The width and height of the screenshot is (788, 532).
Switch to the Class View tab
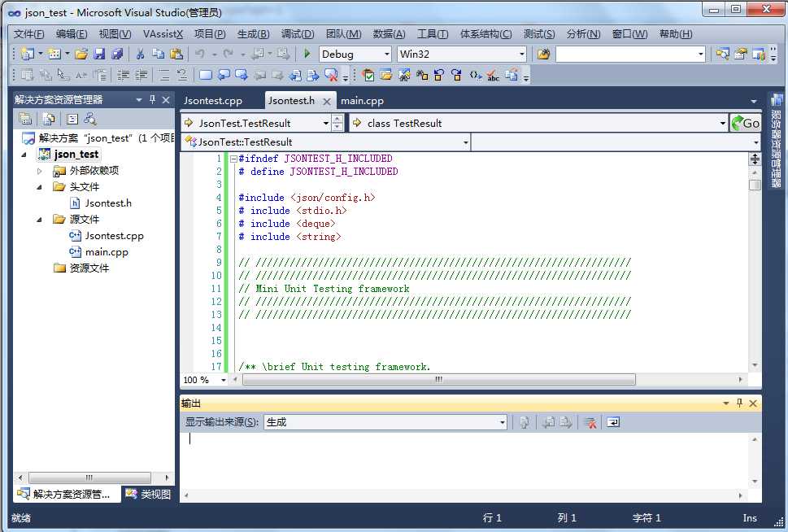point(148,495)
